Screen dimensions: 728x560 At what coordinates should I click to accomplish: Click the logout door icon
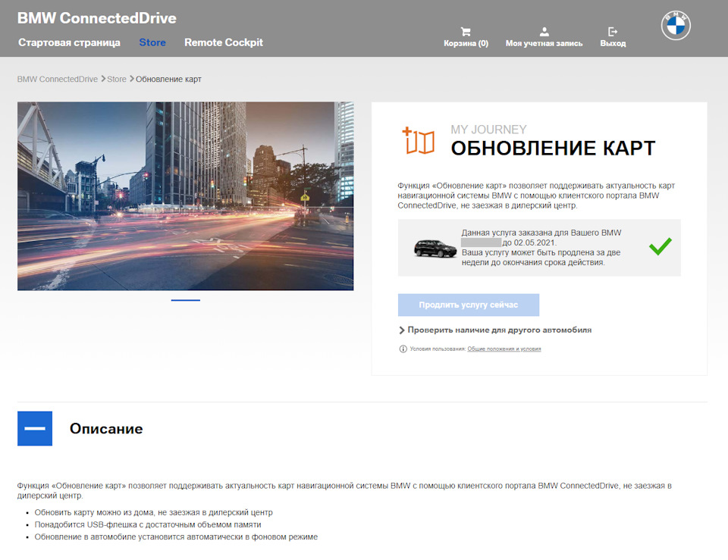coord(613,32)
